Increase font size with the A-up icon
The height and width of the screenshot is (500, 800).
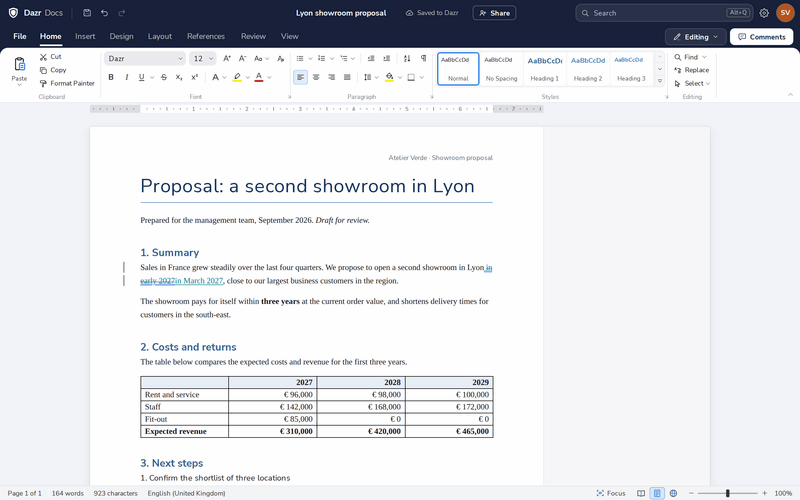click(x=227, y=58)
